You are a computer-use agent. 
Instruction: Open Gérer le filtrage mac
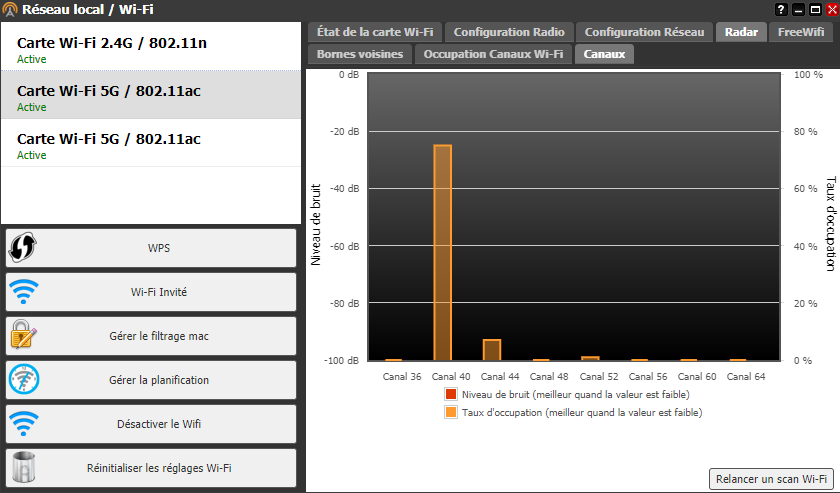151,336
